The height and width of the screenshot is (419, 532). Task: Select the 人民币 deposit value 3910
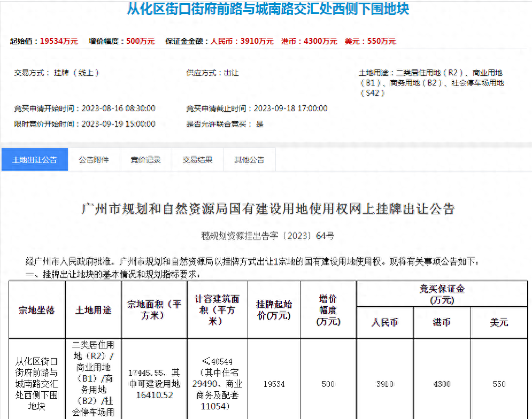click(384, 384)
